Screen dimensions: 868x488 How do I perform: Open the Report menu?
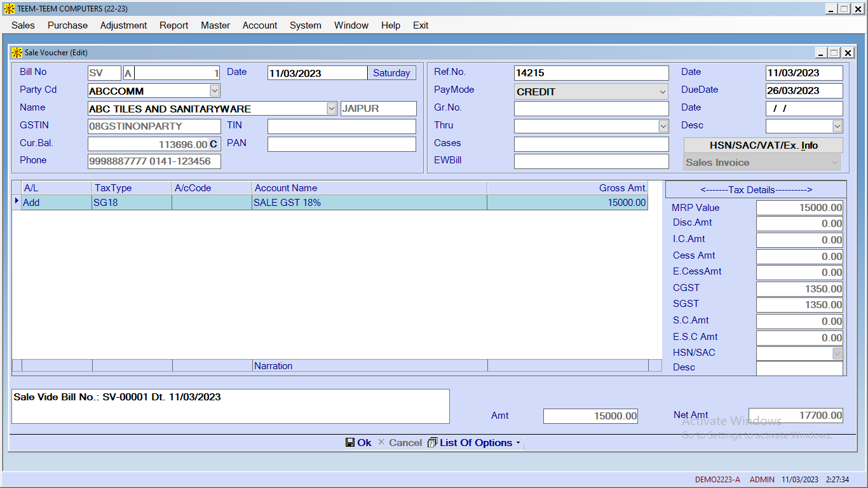point(174,25)
